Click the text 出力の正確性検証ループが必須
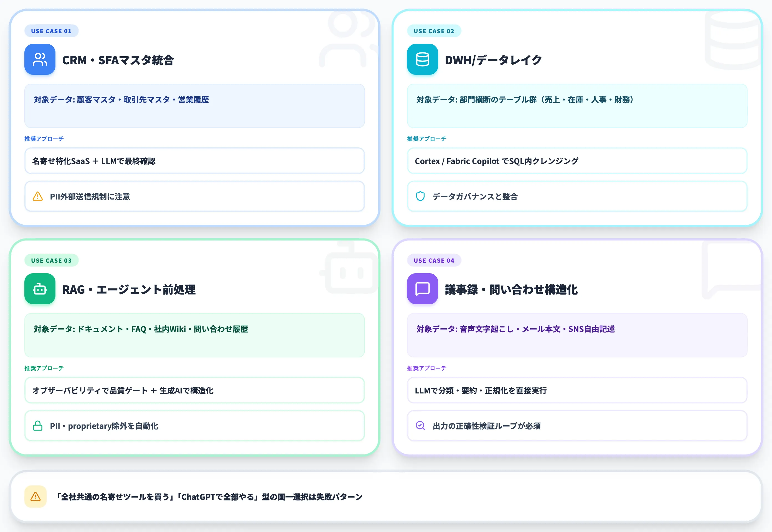 coord(487,426)
